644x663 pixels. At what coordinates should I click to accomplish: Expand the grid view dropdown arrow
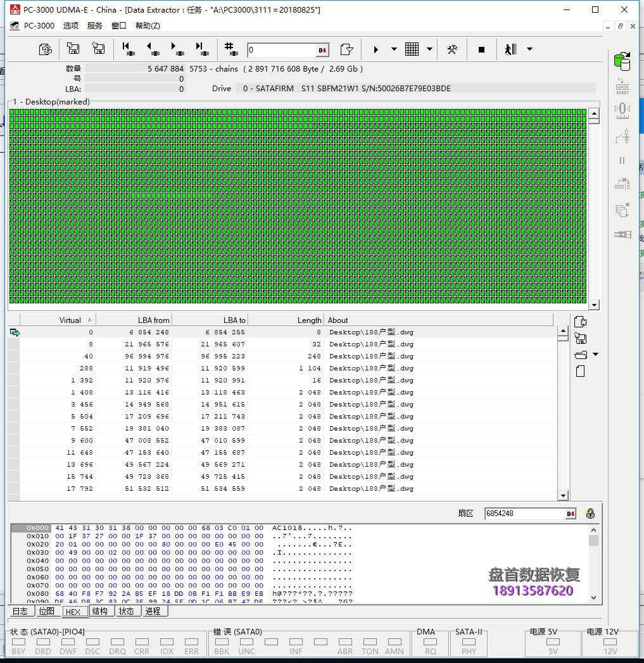[429, 49]
